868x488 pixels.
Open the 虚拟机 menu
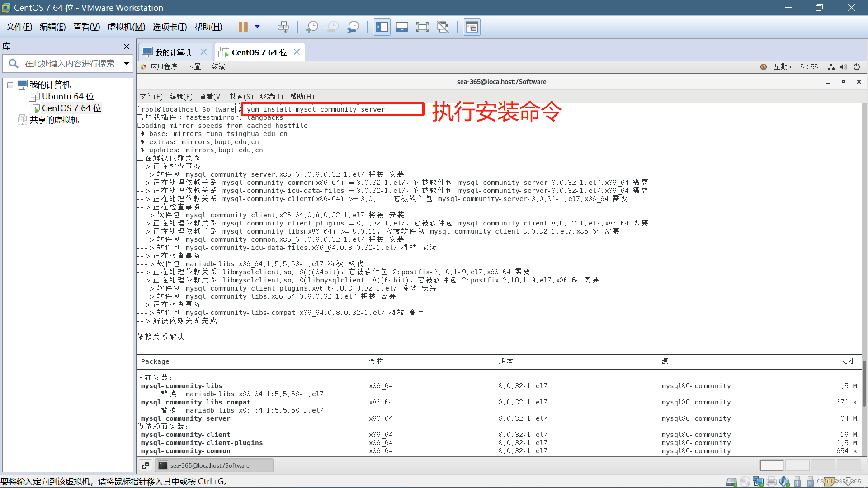pos(126,27)
